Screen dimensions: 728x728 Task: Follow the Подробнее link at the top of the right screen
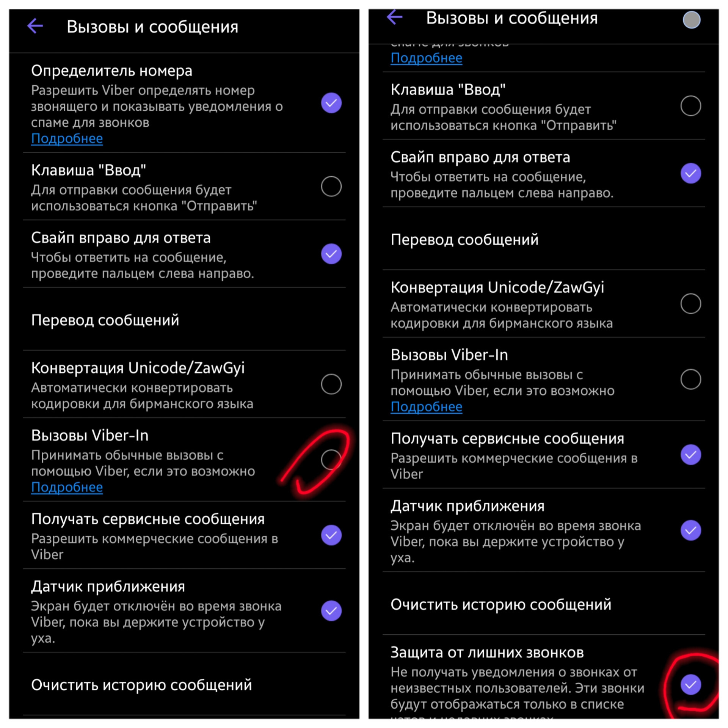(427, 58)
